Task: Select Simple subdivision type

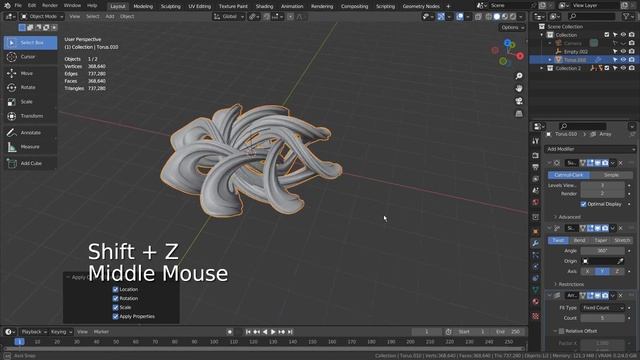Action: coord(611,175)
